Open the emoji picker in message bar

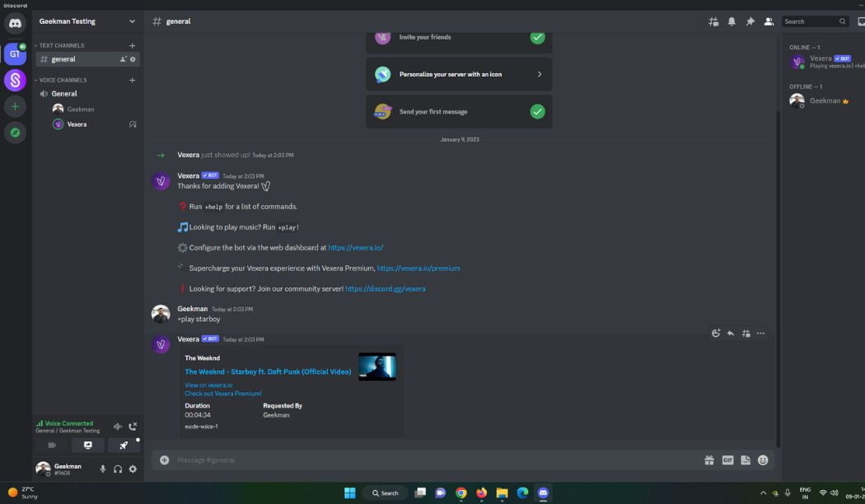pyautogui.click(x=762, y=460)
